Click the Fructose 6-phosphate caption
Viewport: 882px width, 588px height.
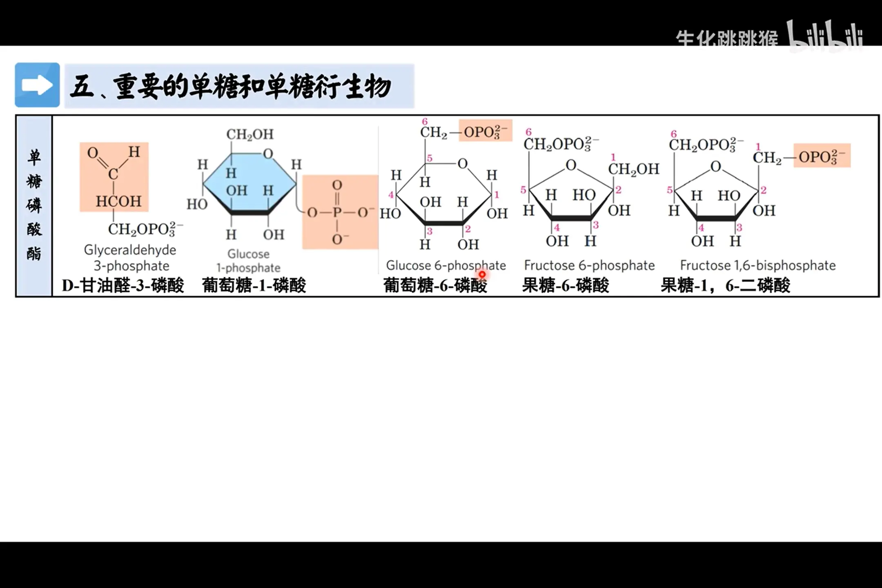point(589,265)
